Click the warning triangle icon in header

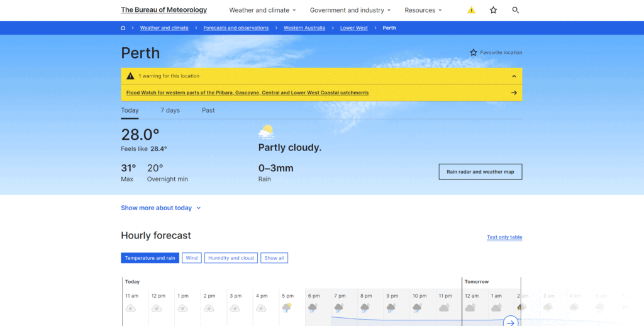point(471,10)
